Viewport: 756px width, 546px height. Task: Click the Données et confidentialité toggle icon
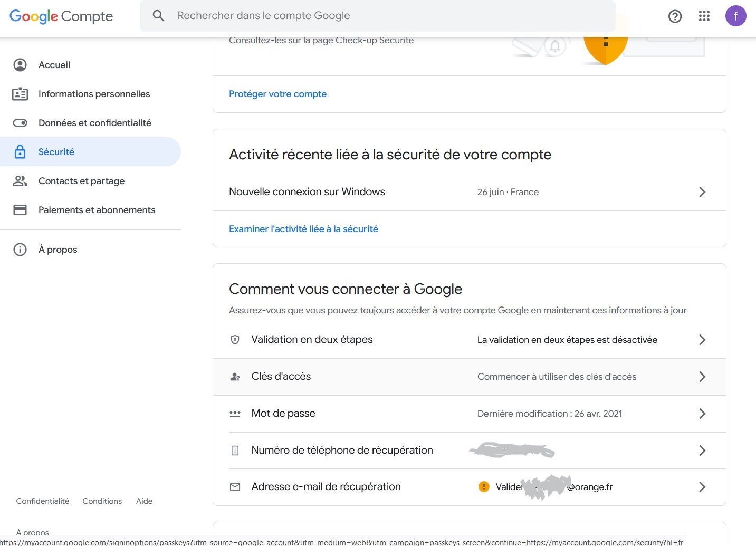[20, 123]
